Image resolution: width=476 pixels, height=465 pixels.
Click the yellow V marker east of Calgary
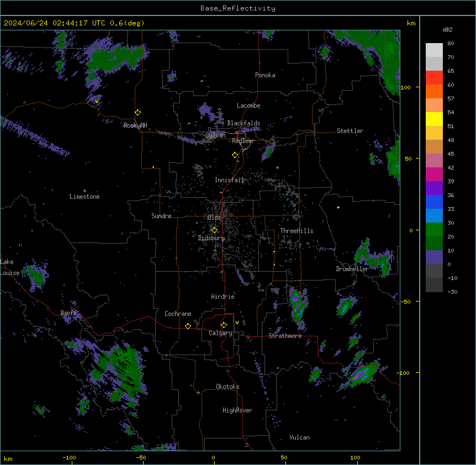point(237,323)
